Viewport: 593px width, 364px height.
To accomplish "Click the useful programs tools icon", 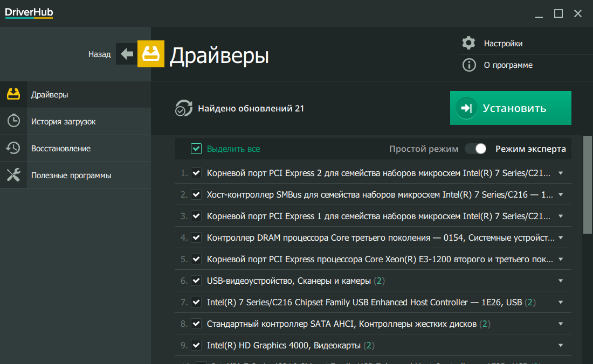I will (13, 175).
